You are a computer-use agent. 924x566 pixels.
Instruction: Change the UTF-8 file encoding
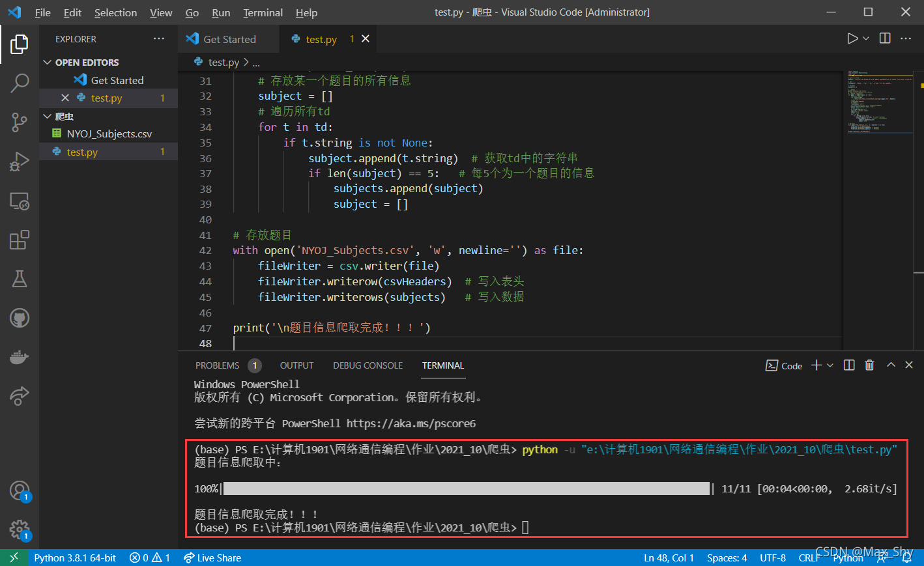coord(773,558)
